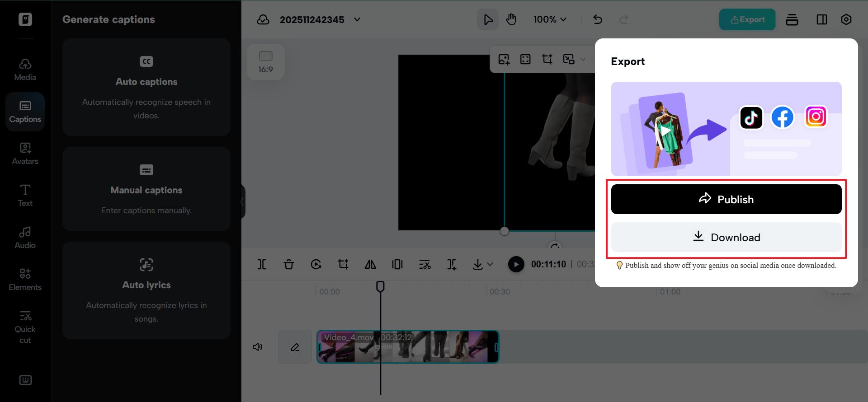Viewport: 868px width, 402px height.
Task: Open the Text panel
Action: (25, 196)
